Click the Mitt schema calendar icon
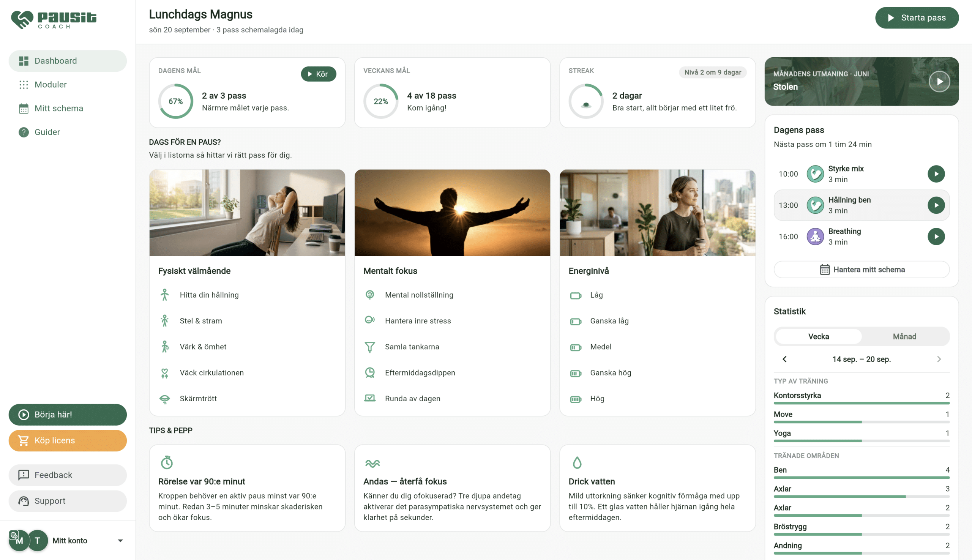 pyautogui.click(x=24, y=109)
